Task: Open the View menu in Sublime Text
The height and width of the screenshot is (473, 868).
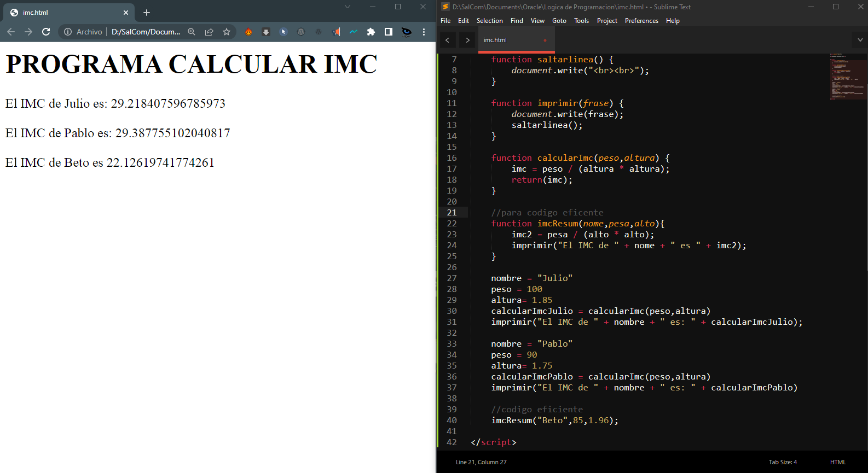Action: (538, 21)
